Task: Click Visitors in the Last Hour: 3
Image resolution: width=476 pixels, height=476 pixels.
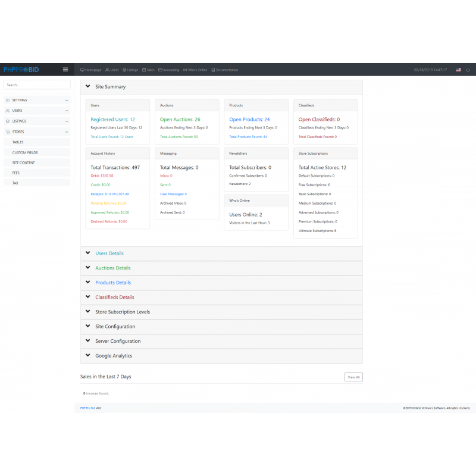Action: coord(249,223)
